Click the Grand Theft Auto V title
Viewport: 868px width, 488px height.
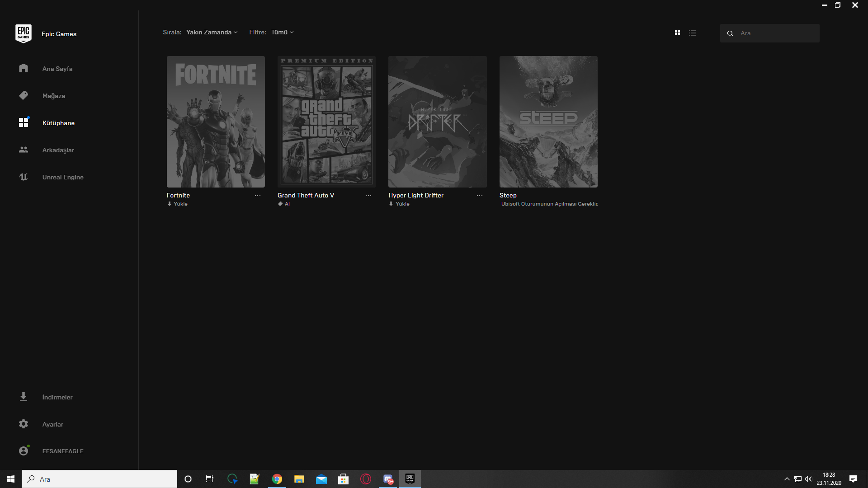pyautogui.click(x=306, y=195)
